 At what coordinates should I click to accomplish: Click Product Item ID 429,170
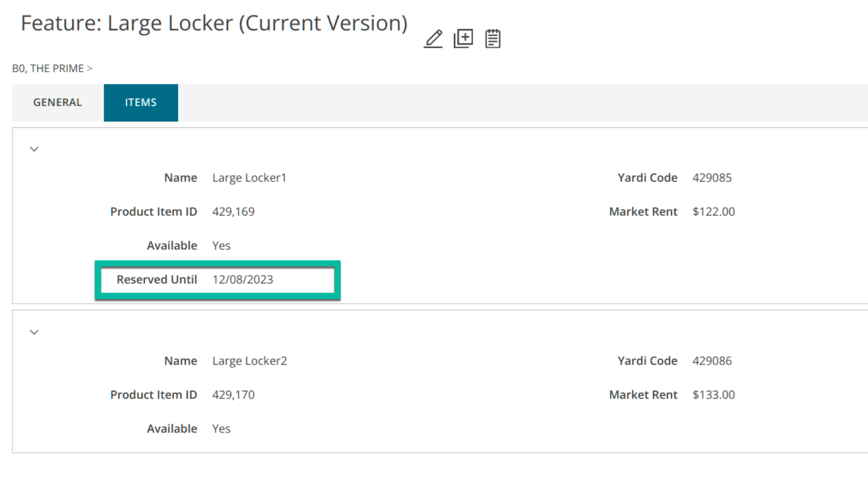pos(233,394)
